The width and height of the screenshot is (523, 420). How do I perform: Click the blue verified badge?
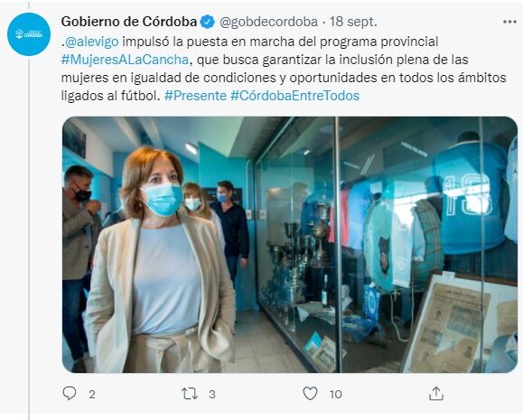[207, 22]
